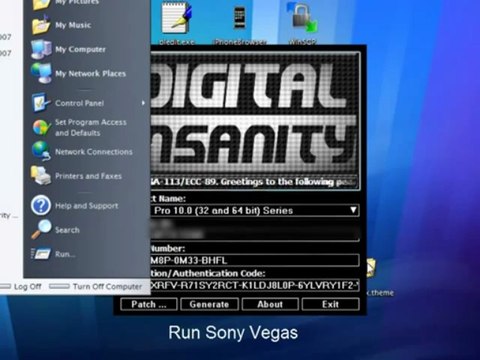Click the Log Off button icon
The width and height of the screenshot is (480, 360).
[x=6, y=286]
